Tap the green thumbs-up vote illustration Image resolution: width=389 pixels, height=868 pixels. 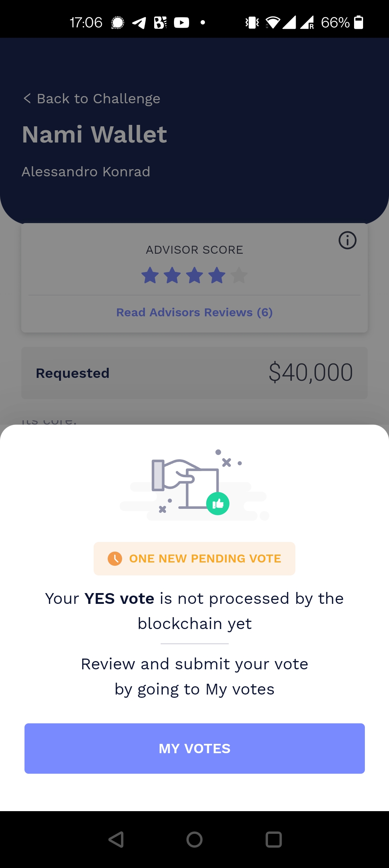(218, 503)
